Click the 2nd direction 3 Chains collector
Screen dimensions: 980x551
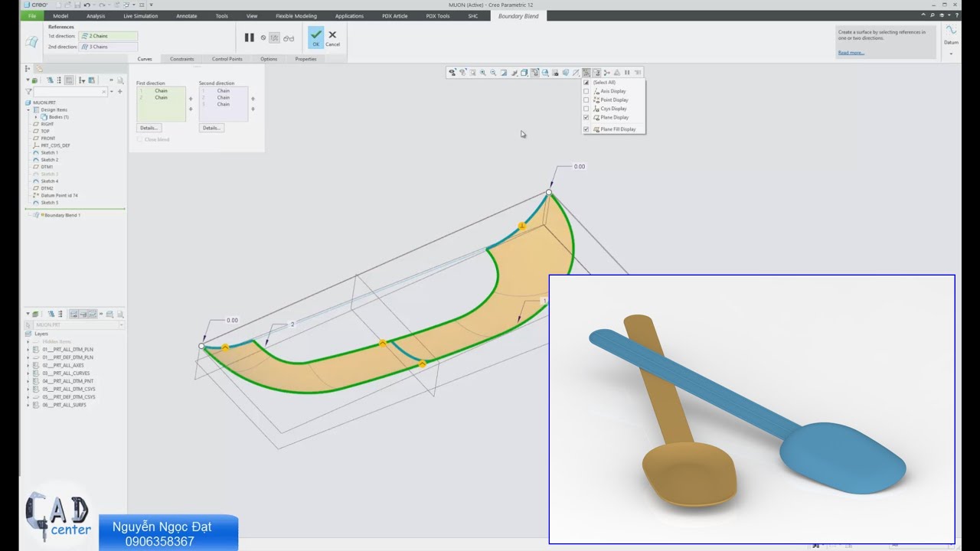click(108, 47)
